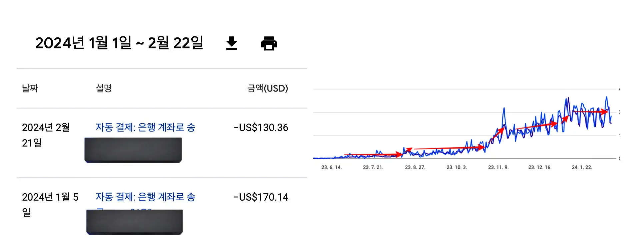Click the date range title '2024년 1월 1일 ~ 2월 22일'
The width and height of the screenshot is (644, 249).
(120, 43)
